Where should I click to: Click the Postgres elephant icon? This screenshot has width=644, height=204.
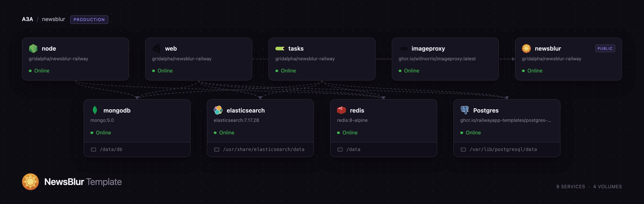click(465, 110)
